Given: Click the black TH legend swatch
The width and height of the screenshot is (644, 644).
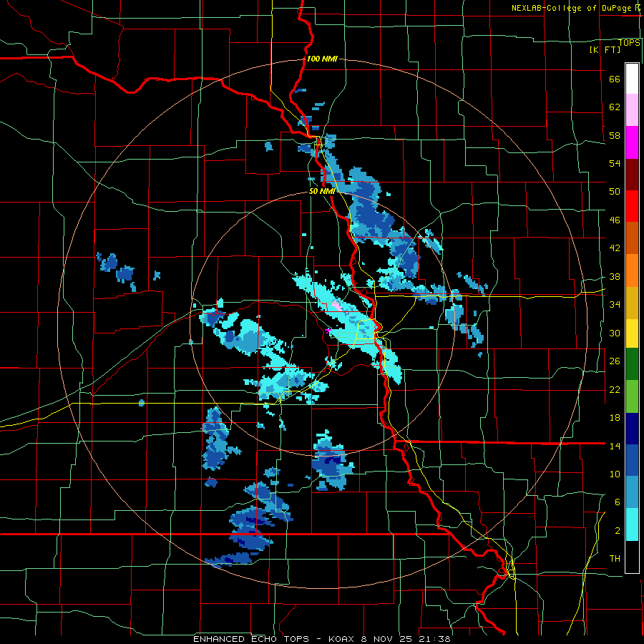Looking at the screenshot, I should tap(632, 557).
